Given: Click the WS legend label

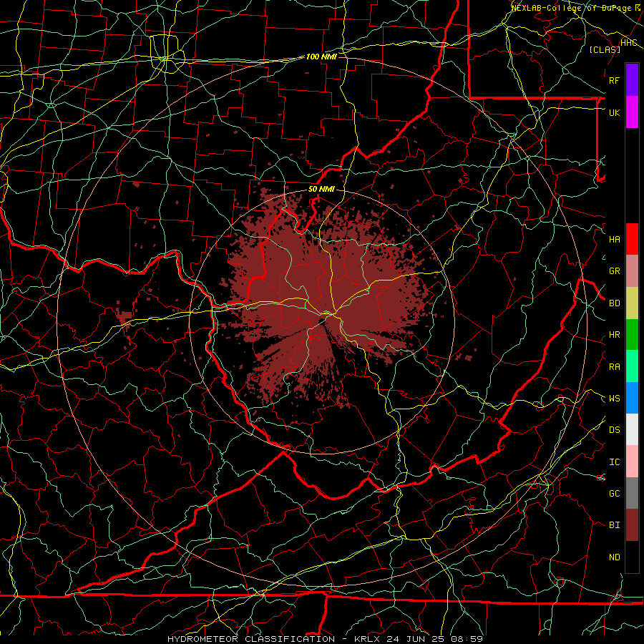Looking at the screenshot, I should (x=615, y=399).
